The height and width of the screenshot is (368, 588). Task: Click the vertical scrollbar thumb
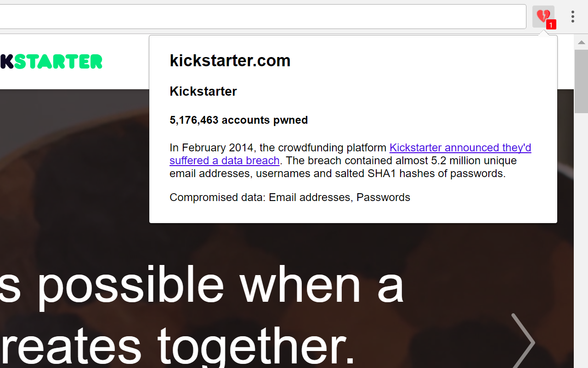point(581,81)
